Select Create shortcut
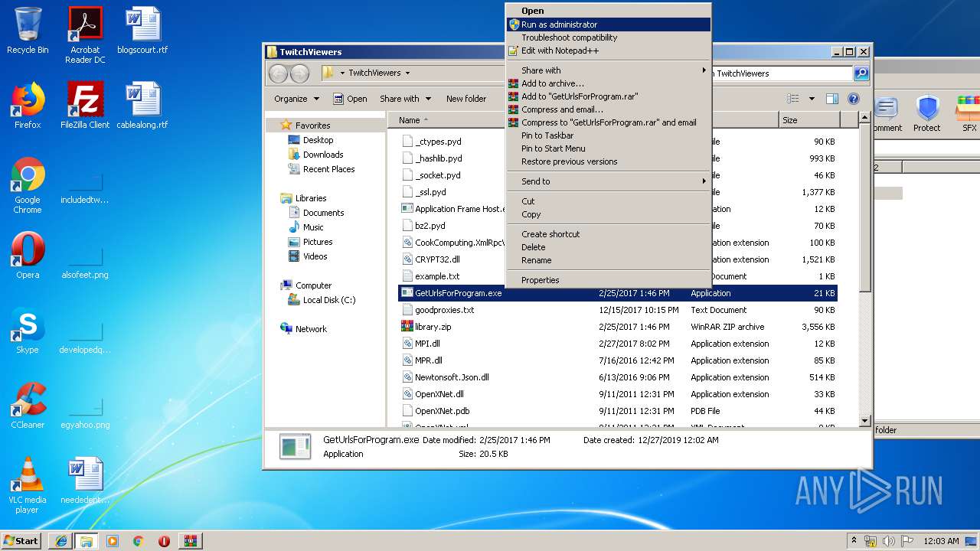980x551 pixels. (x=609, y=234)
